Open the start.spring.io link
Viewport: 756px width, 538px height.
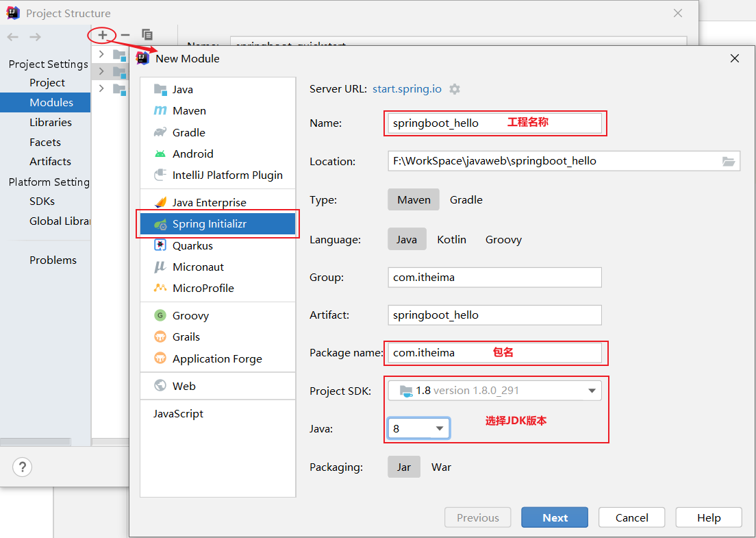click(x=407, y=89)
